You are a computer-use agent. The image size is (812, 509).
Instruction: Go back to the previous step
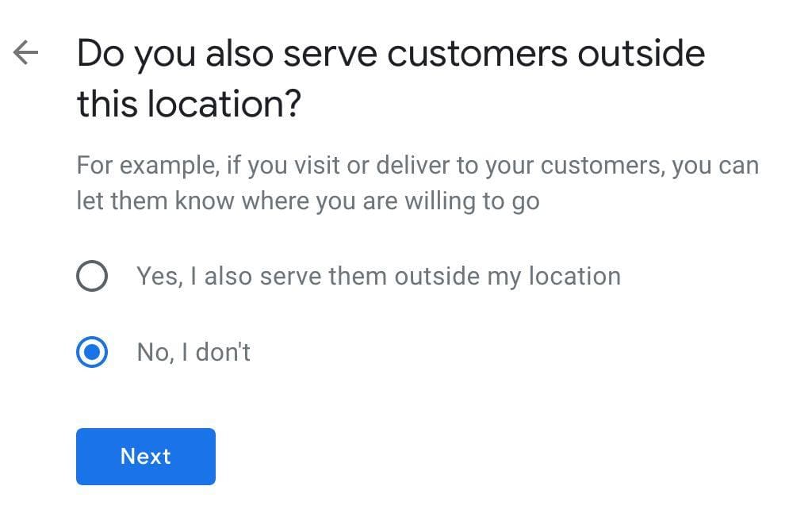[x=26, y=53]
